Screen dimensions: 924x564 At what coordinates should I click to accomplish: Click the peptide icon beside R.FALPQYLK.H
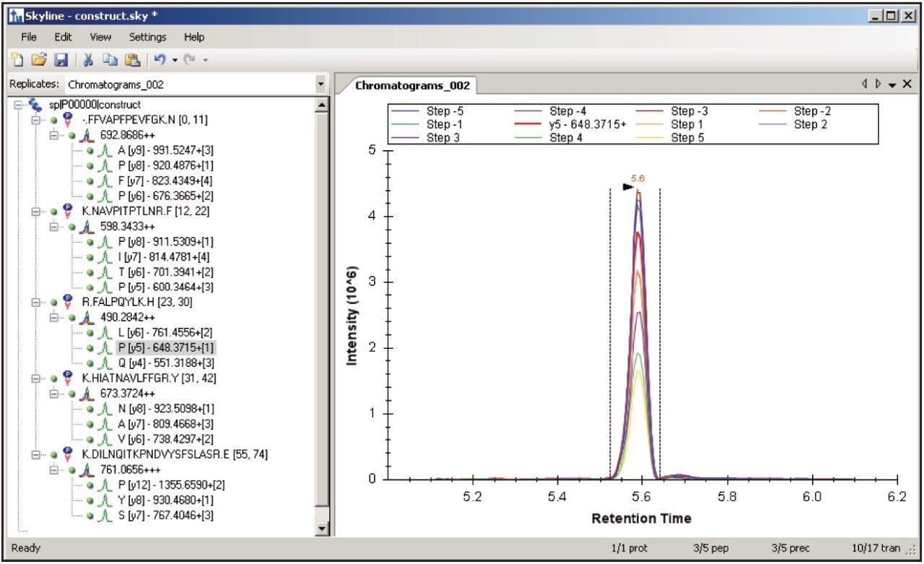coord(69,302)
